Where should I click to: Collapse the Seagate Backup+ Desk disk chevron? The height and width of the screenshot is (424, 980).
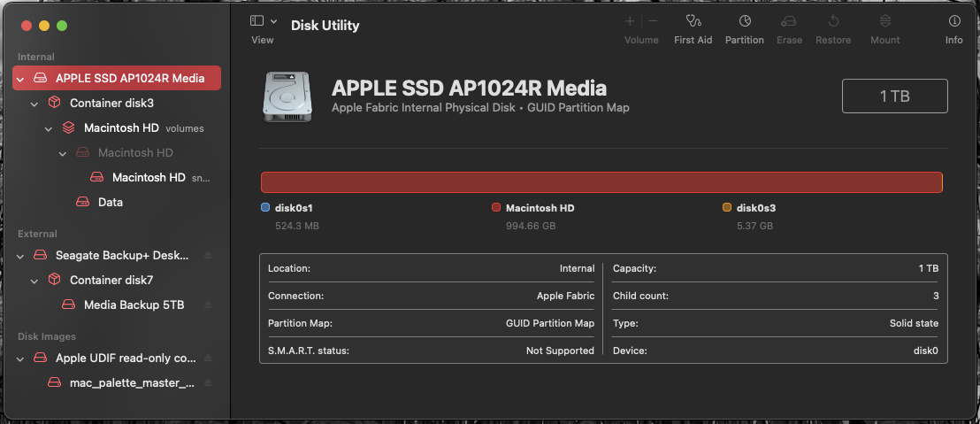click(x=20, y=256)
